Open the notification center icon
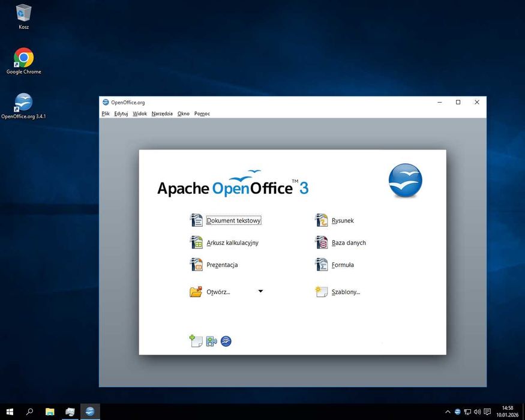 coord(487,412)
